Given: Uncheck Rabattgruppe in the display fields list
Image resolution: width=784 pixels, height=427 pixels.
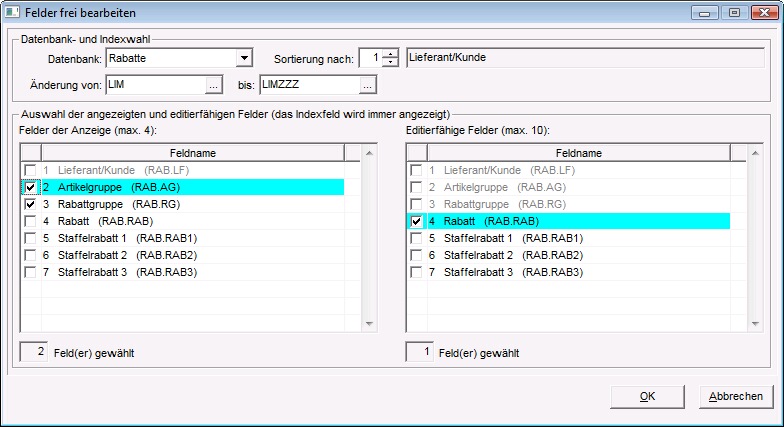Looking at the screenshot, I should 29,204.
